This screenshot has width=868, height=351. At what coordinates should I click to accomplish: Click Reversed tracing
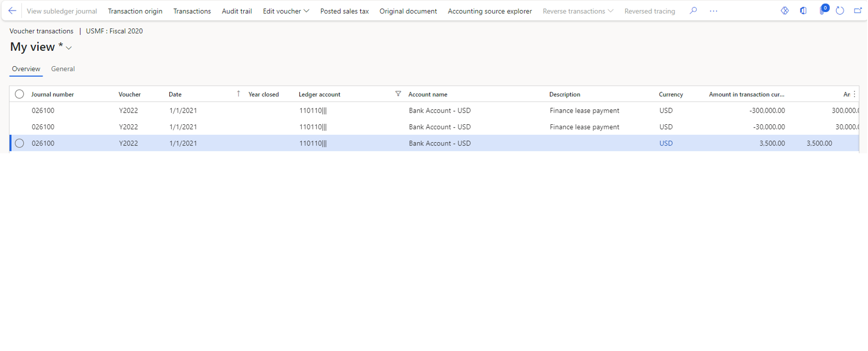tap(649, 11)
